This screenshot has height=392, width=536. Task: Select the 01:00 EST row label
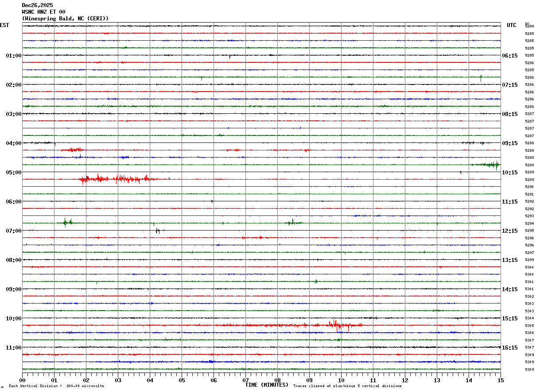[14, 56]
